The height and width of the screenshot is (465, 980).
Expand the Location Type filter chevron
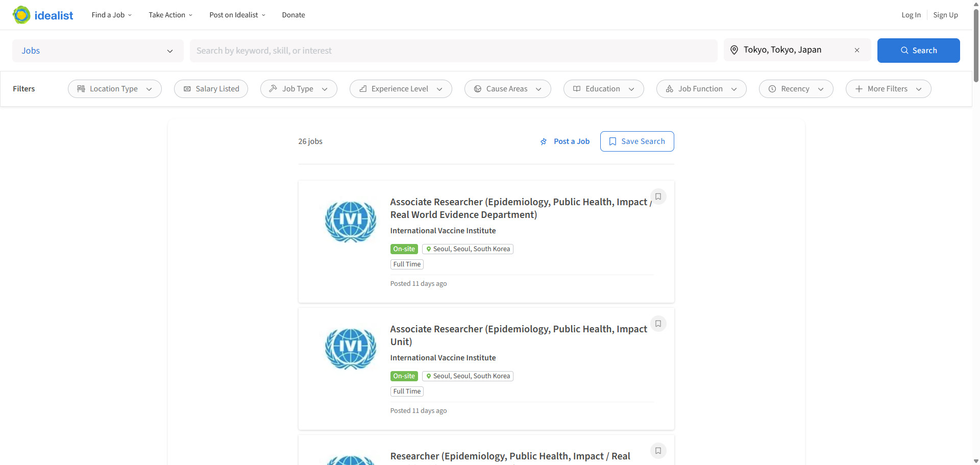[x=149, y=89]
